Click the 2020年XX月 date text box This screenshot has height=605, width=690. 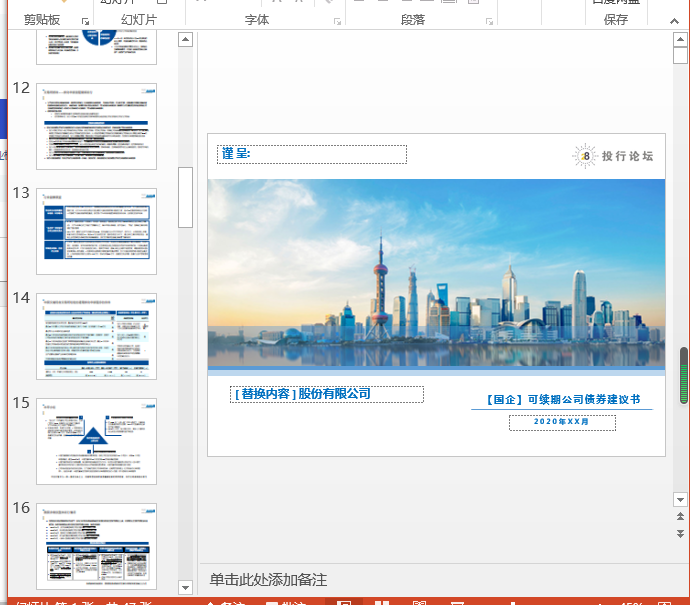[562, 422]
